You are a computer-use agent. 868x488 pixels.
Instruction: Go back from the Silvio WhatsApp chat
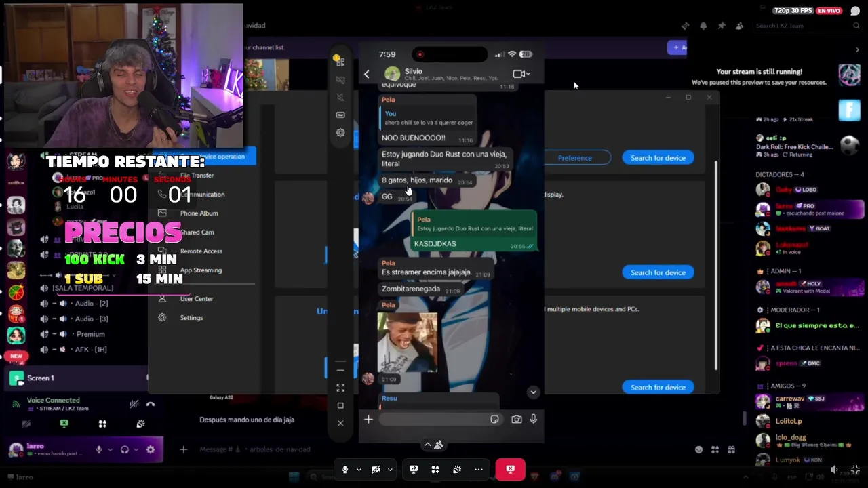pos(367,74)
